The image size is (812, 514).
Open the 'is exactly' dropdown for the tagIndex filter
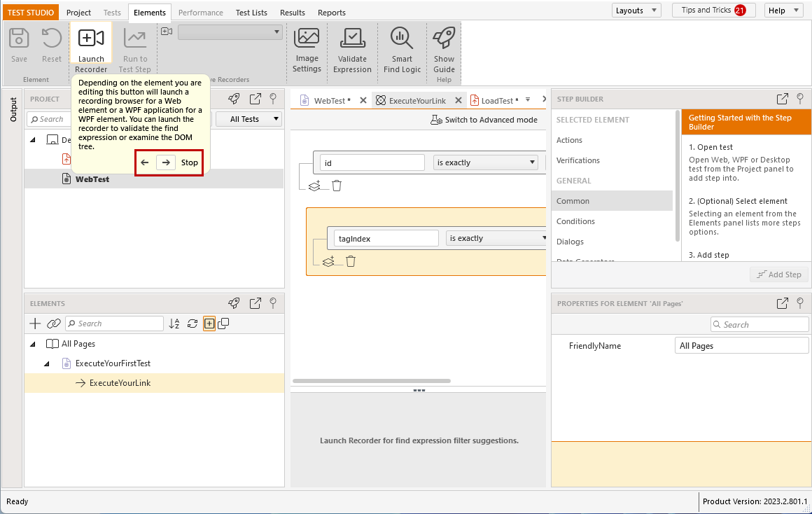(496, 238)
